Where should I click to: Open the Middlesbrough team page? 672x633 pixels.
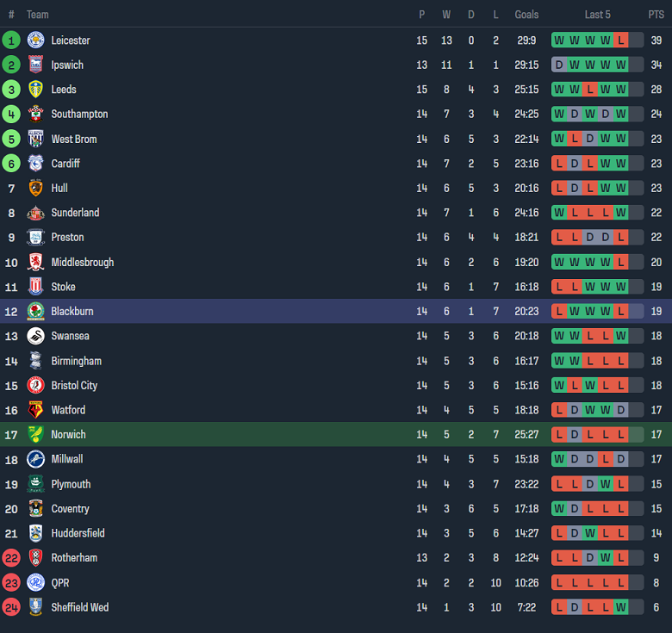(83, 262)
